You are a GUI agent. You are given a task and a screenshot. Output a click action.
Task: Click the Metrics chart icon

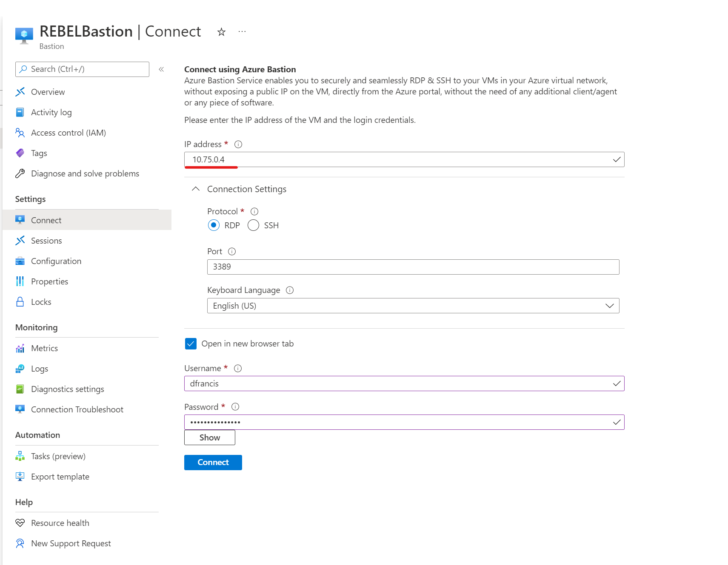point(20,348)
